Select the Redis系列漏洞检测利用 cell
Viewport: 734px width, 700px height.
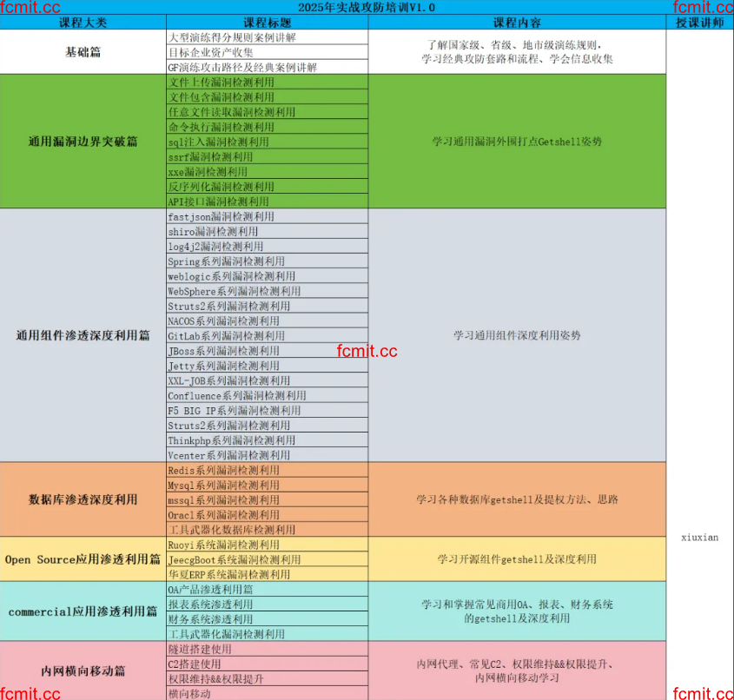[267, 470]
